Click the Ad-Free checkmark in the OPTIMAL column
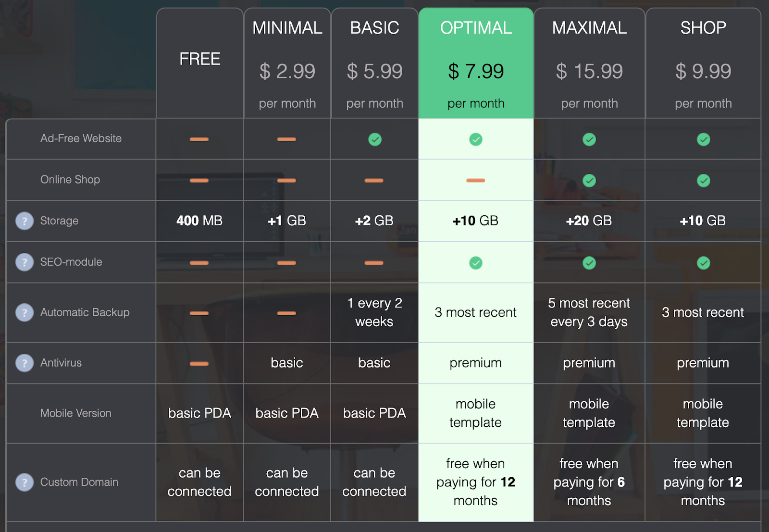The image size is (769, 532). 476,139
